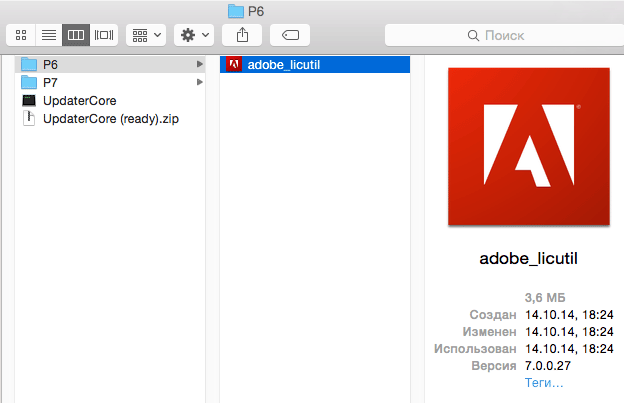
Task: Click the Изменен date value
Action: click(x=569, y=332)
